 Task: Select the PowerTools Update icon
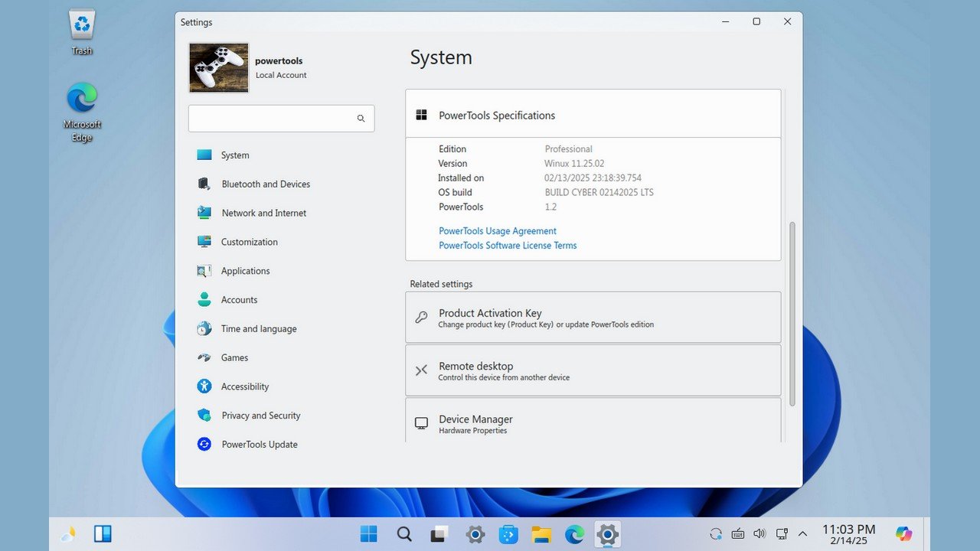[x=204, y=444]
